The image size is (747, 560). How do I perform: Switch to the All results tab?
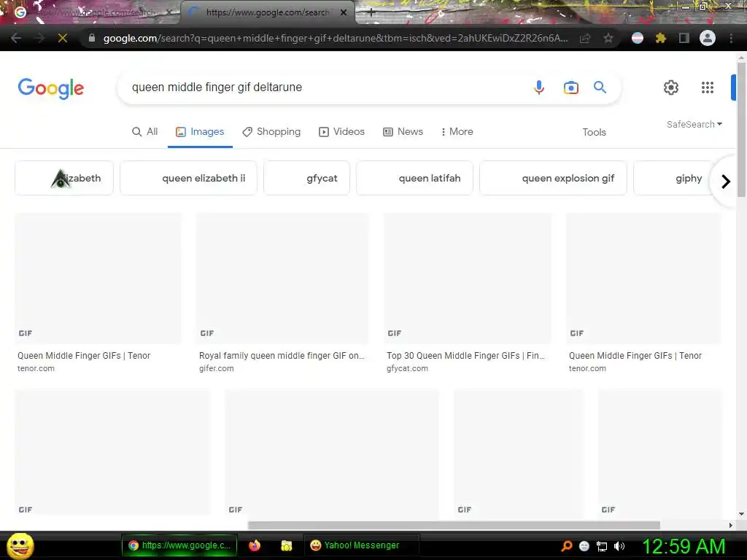click(145, 131)
